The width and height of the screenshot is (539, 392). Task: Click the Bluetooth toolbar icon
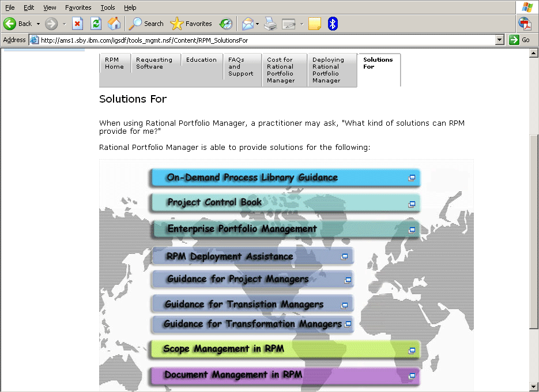pyautogui.click(x=333, y=24)
